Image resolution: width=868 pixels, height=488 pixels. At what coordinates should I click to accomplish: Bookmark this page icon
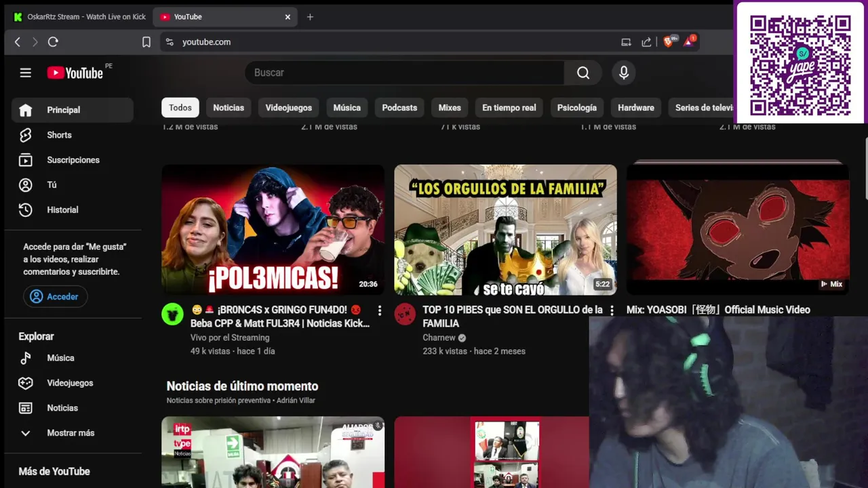coord(146,42)
